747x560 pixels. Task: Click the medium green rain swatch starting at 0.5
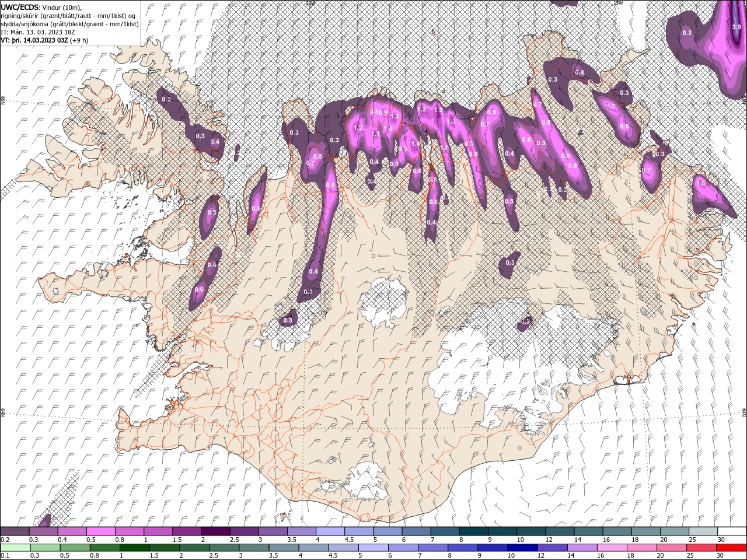click(x=75, y=548)
